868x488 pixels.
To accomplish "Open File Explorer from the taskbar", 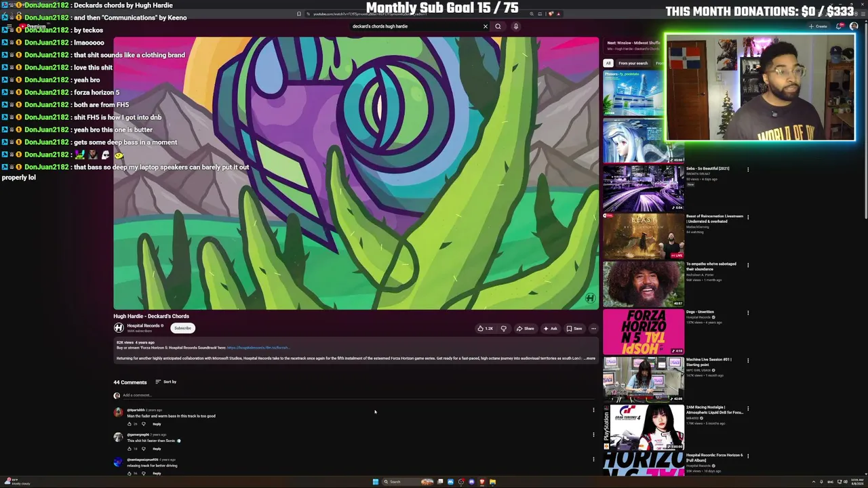I will (x=493, y=482).
